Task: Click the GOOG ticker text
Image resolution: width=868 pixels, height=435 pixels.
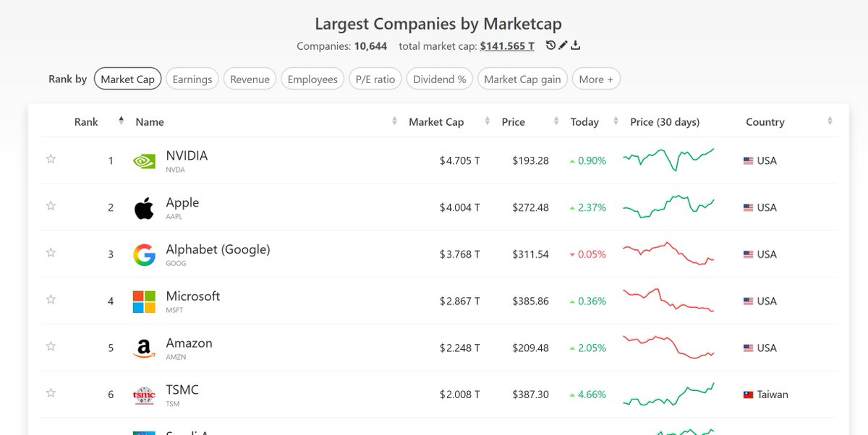Action: (176, 264)
